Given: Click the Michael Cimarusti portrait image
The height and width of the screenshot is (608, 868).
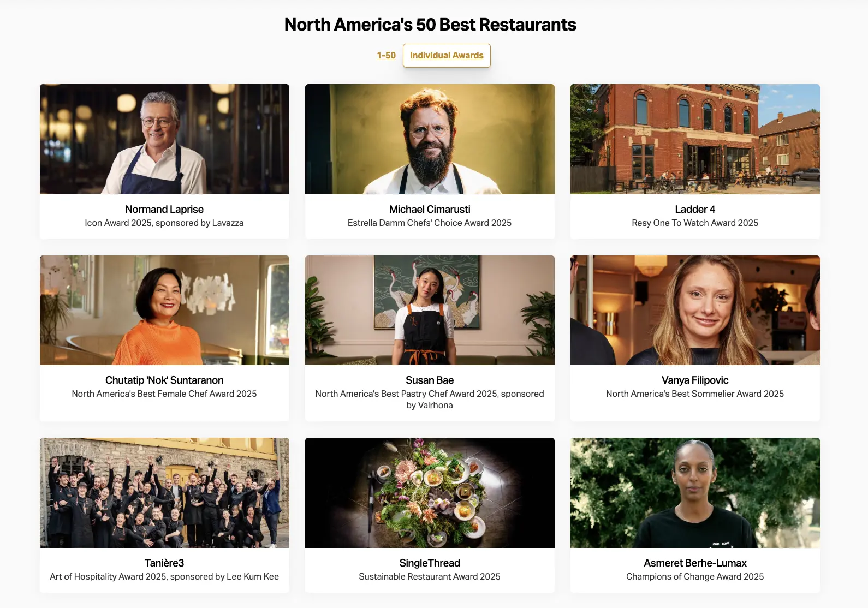Looking at the screenshot, I should [x=430, y=139].
